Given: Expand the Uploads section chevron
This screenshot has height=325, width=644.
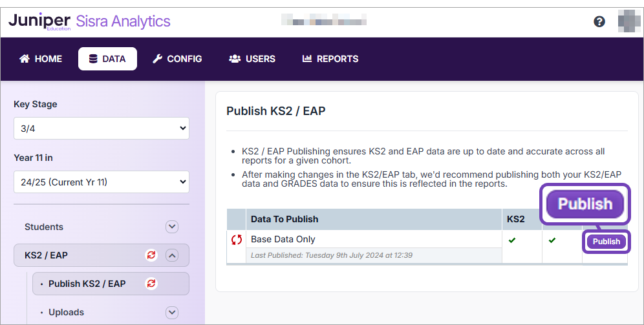Looking at the screenshot, I should coord(171,312).
